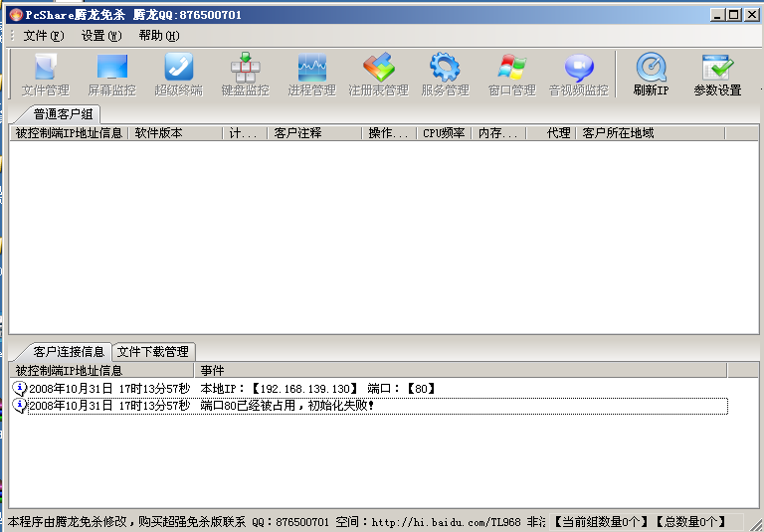Open the 文件管理 file manager tool

(x=46, y=75)
